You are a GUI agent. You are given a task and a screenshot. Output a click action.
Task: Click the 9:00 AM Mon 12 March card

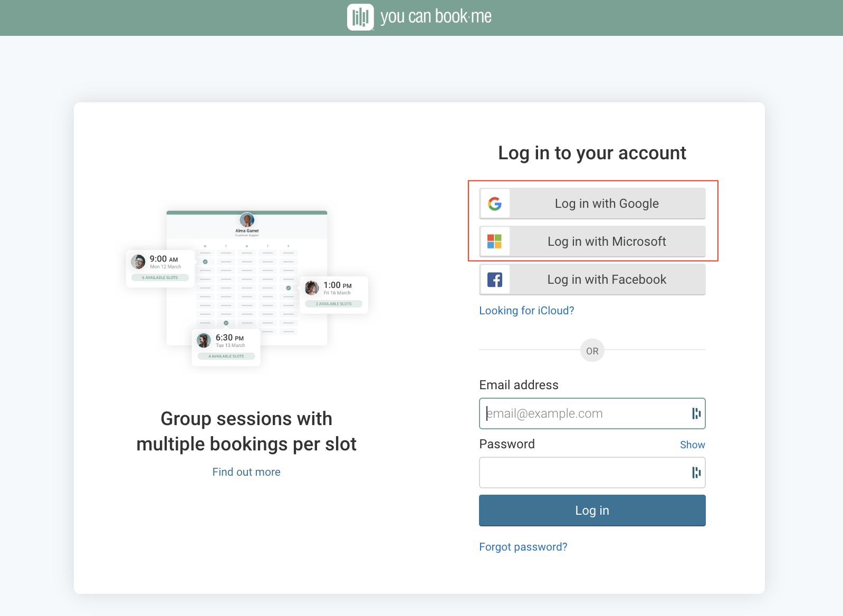pyautogui.click(x=160, y=268)
